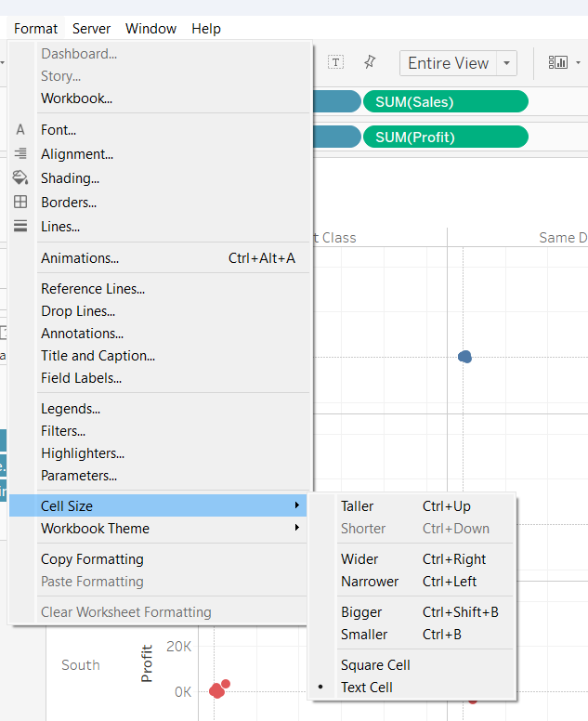
Task: Select the Text Cell option
Action: [367, 688]
